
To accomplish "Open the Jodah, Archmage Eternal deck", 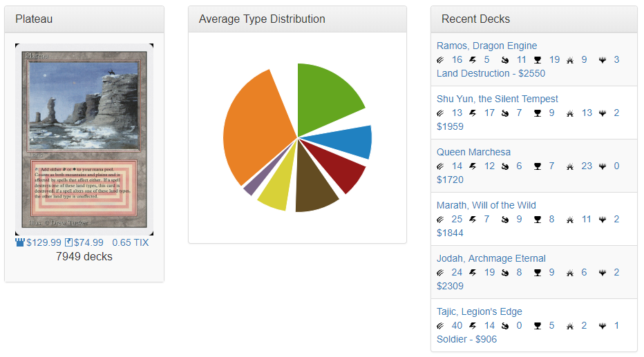I will pos(491,258).
